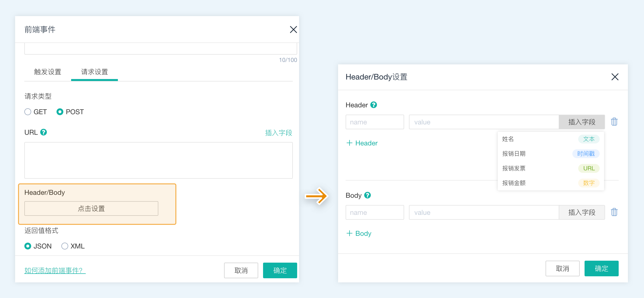Open 插入字段 dropdown in Header row

(x=581, y=122)
